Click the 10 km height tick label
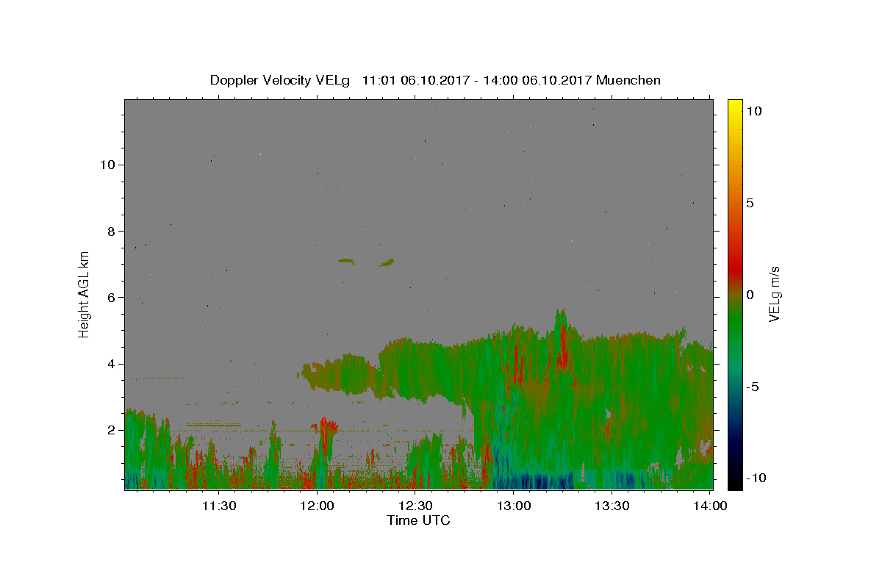Screen dimensions: 882x588 107,165
